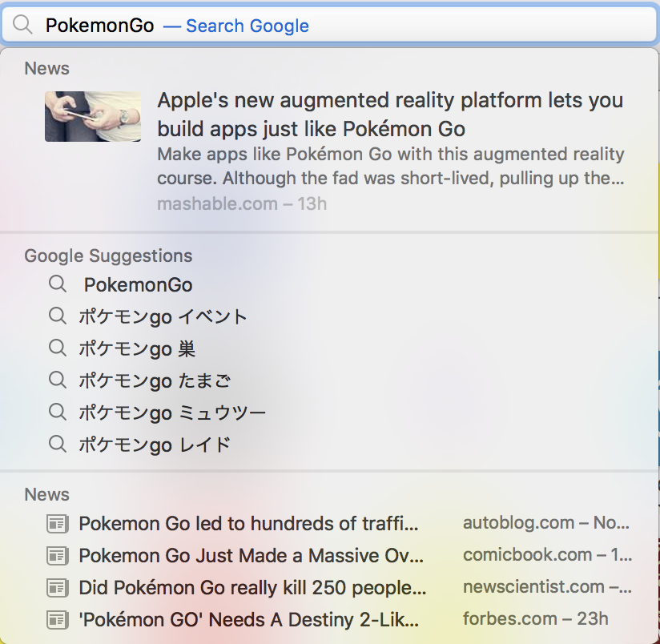Choose the 'ポケモンgo 巣' suggestion

coord(137,349)
